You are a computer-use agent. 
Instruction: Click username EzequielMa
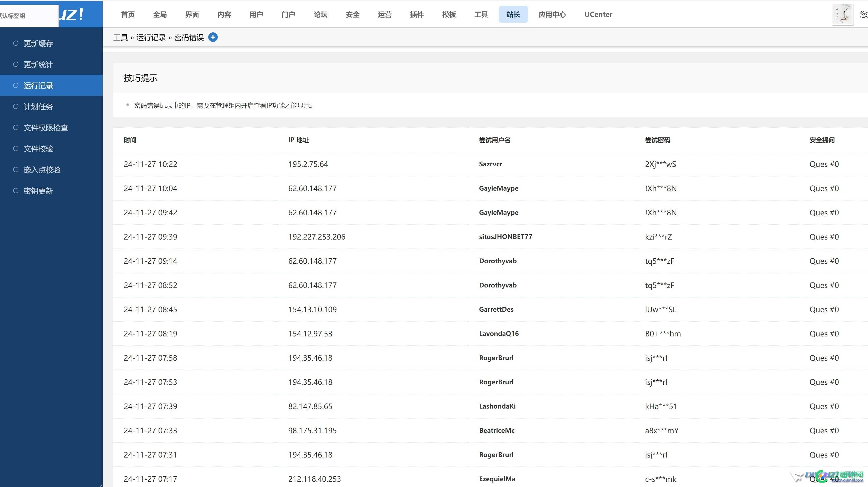tap(497, 479)
